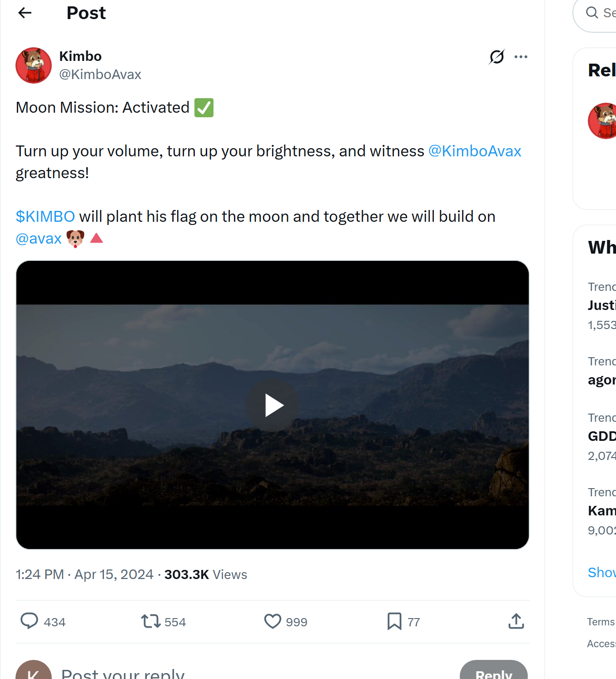Image resolution: width=616 pixels, height=679 pixels.
Task: Open the @KimboAvax mention link
Action: click(x=475, y=151)
